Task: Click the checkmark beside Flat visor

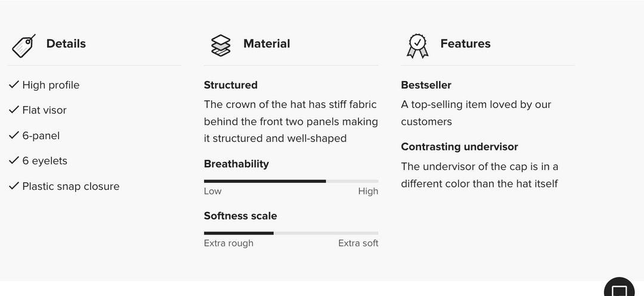Action: coord(14,110)
